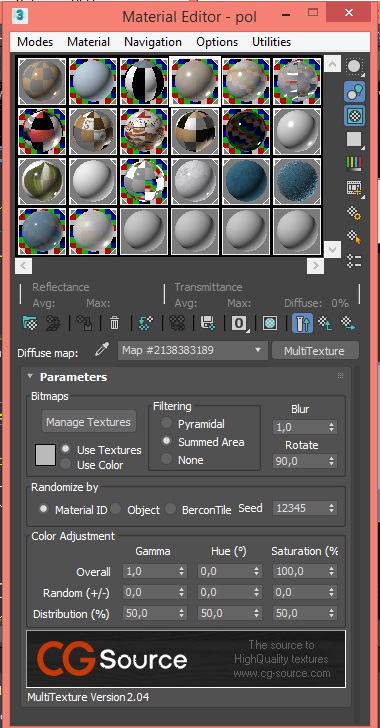The width and height of the screenshot is (380, 728).
Task: Click the Video Color Check icon
Action: 354,163
